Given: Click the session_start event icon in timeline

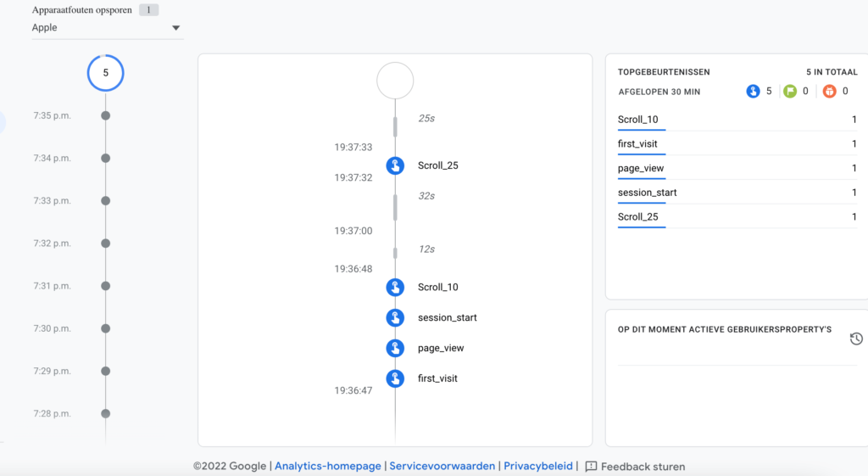Looking at the screenshot, I should 395,317.
